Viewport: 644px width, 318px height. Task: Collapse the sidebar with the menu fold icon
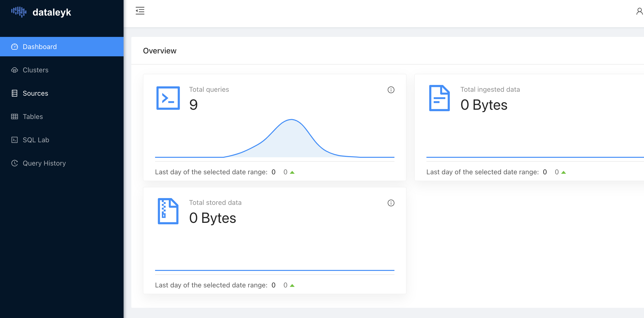[x=140, y=11]
